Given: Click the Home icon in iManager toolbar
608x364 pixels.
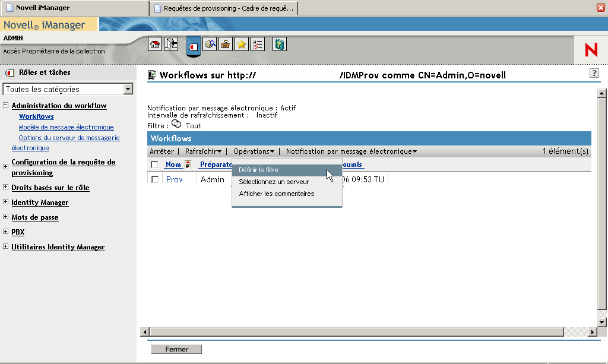Looking at the screenshot, I should [155, 44].
